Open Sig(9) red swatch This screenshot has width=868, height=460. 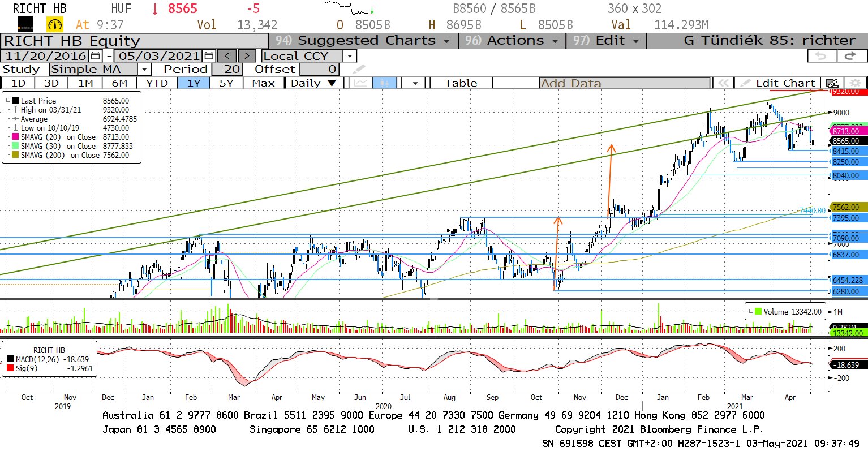(10, 368)
